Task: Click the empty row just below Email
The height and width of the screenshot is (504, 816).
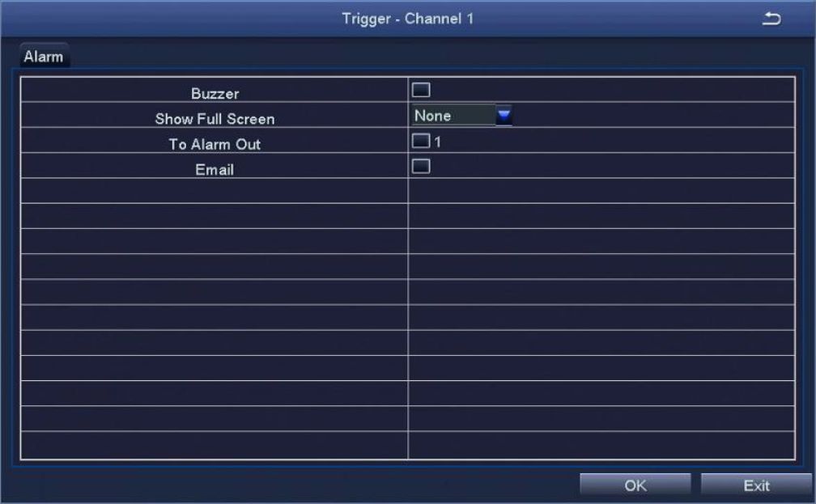Action: tap(407, 191)
